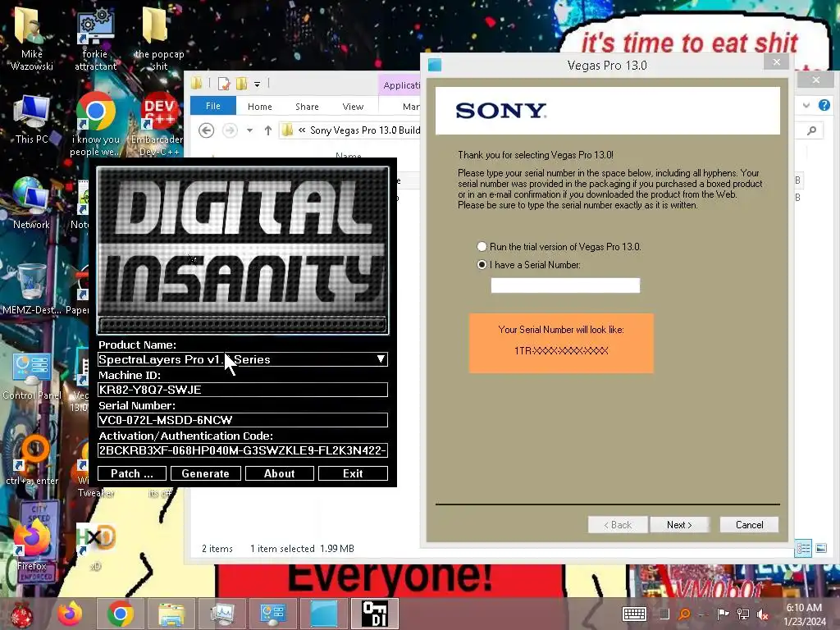
Task: Switch to details view icon in Explorer
Action: [x=803, y=548]
